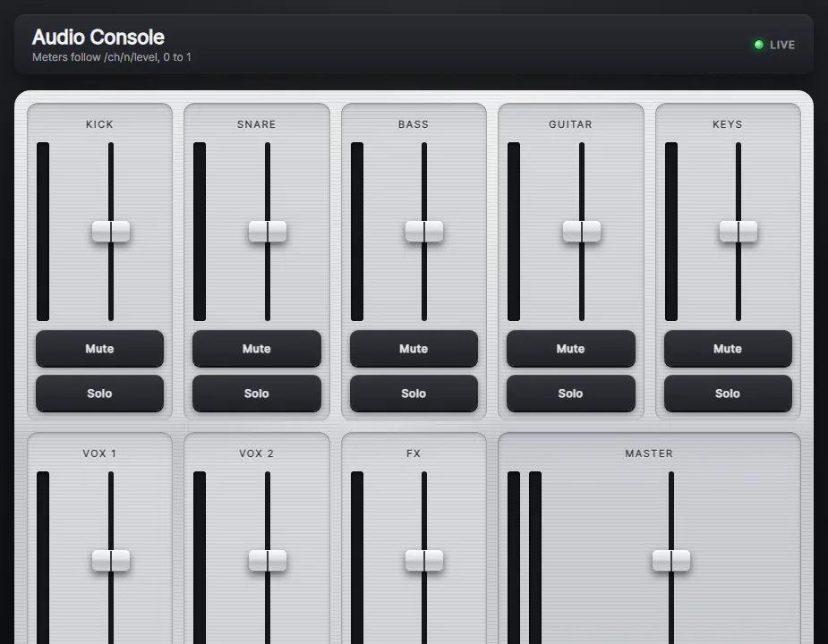This screenshot has height=644, width=828.
Task: Click the LIVE status text
Action: pyautogui.click(x=782, y=45)
